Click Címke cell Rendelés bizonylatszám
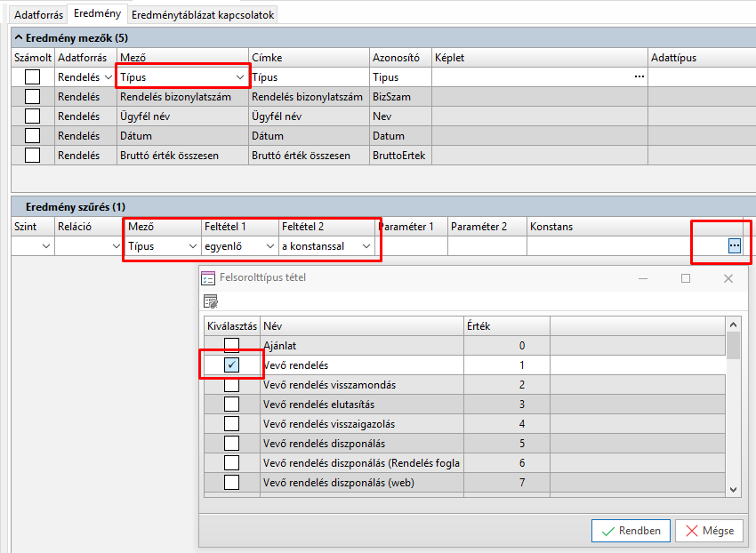 pos(309,97)
